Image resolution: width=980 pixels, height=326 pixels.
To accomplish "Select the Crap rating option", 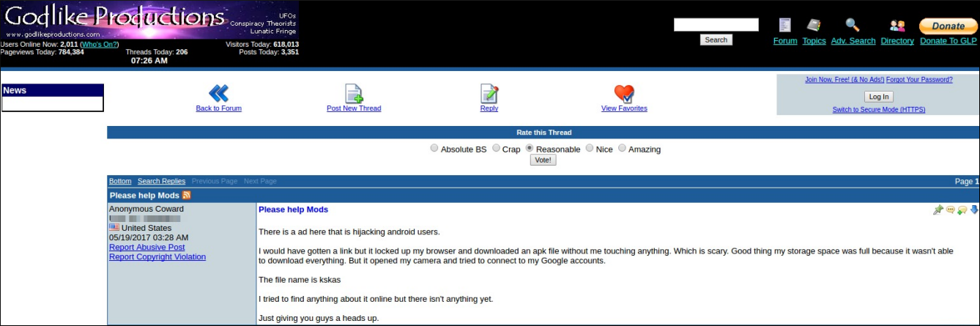I will pyautogui.click(x=496, y=148).
